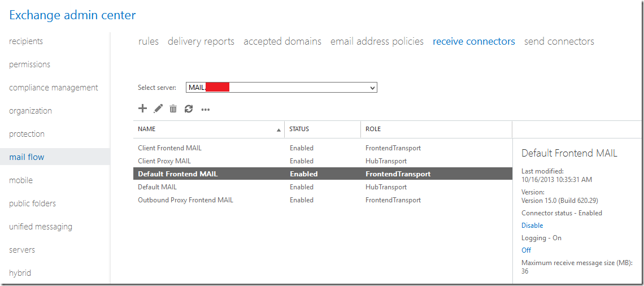
Task: Add a new receive connector with plus icon
Action: tap(142, 109)
